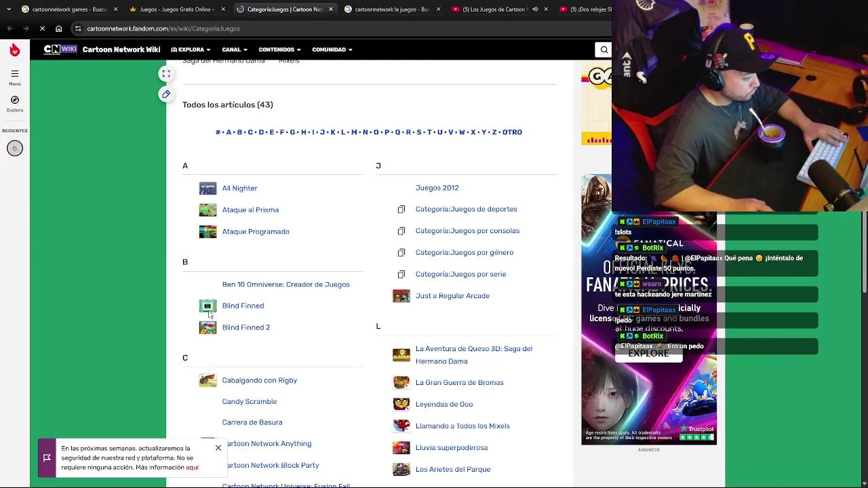The height and width of the screenshot is (488, 868).
Task: Click the 'aquí' more information link
Action: point(192,468)
